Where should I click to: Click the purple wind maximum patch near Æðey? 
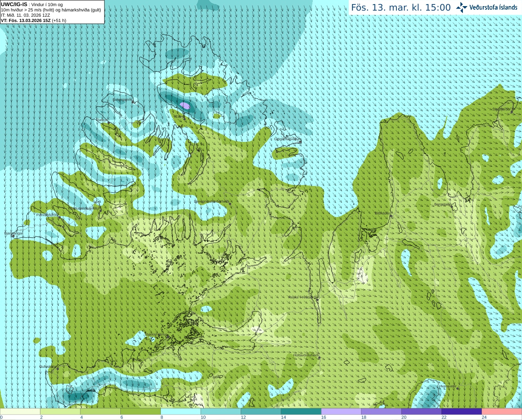click(x=185, y=106)
